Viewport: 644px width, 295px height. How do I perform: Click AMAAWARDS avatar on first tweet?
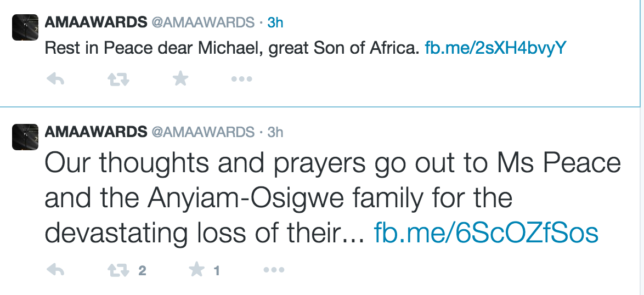pyautogui.click(x=25, y=27)
